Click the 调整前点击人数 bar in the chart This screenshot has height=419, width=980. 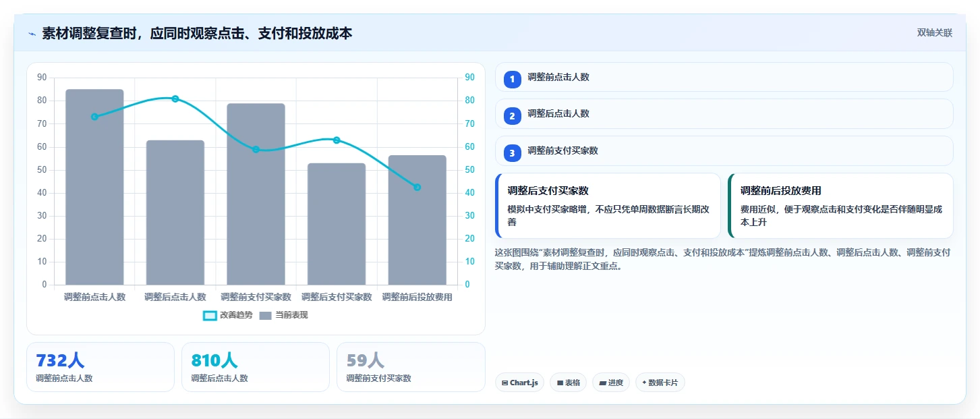point(94,187)
